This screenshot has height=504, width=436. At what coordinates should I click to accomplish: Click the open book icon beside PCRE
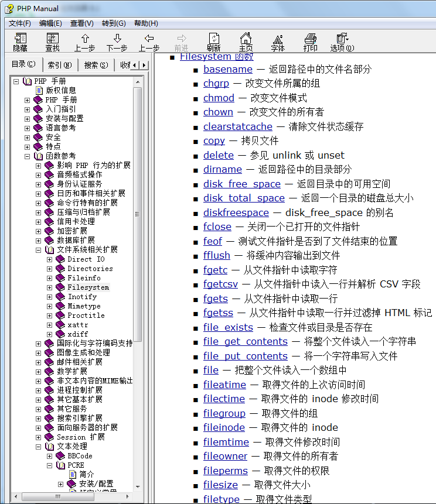pos(60,465)
